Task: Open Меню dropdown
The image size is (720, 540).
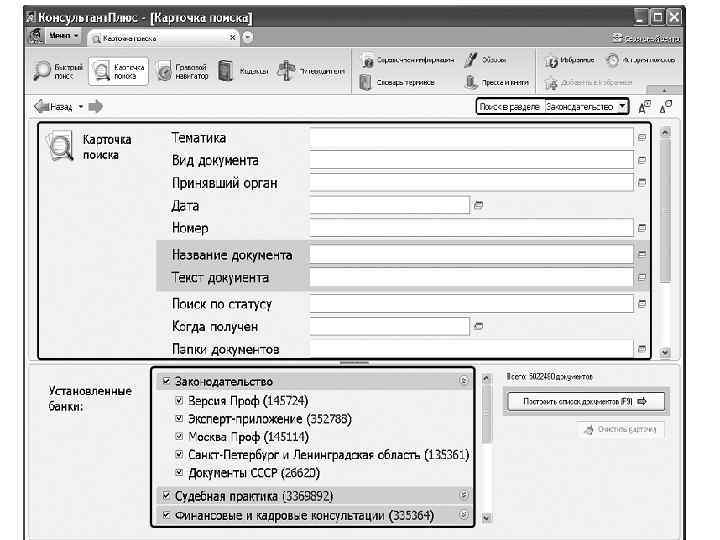Action: 64,35
